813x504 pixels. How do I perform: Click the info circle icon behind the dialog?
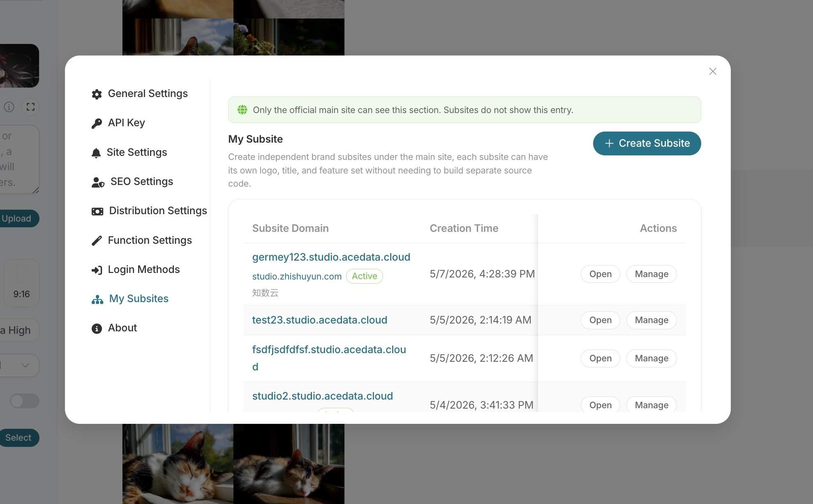pos(9,107)
